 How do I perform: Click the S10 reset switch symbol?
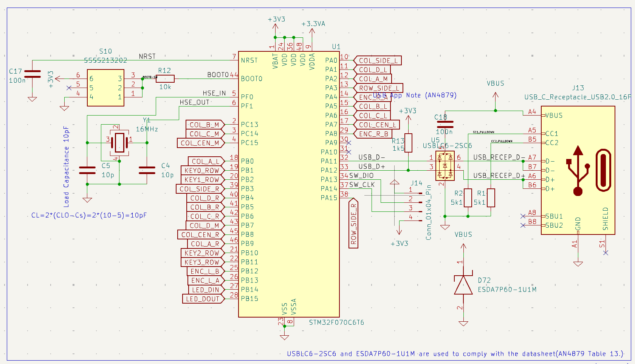click(105, 88)
